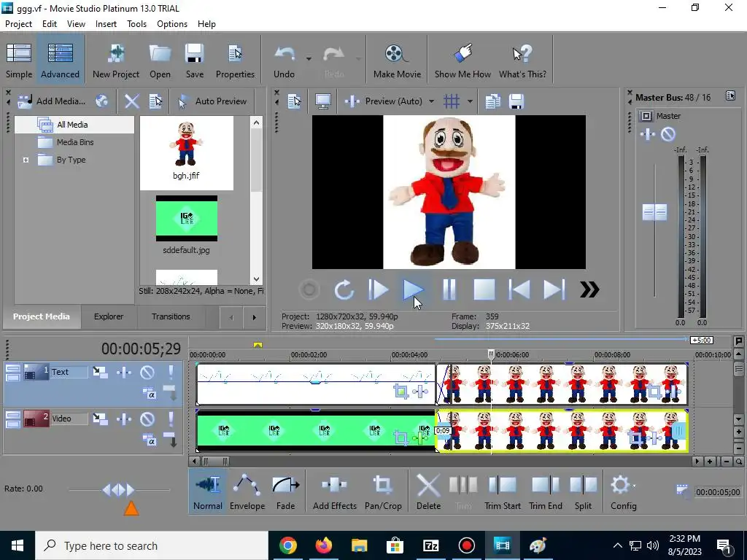This screenshot has width=747, height=560.
Task: Open Undo history dropdown arrow
Action: click(x=309, y=58)
